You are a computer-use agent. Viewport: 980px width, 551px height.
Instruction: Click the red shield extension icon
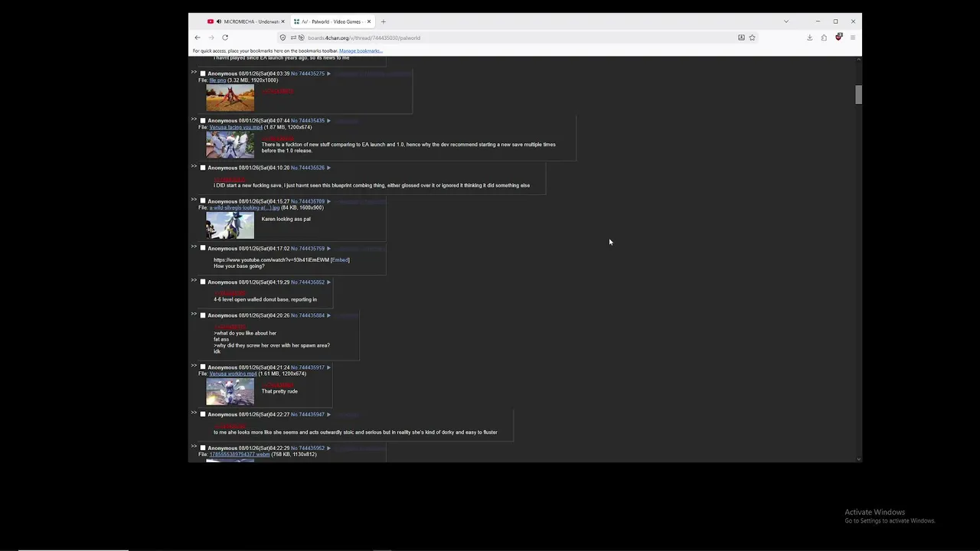click(838, 37)
